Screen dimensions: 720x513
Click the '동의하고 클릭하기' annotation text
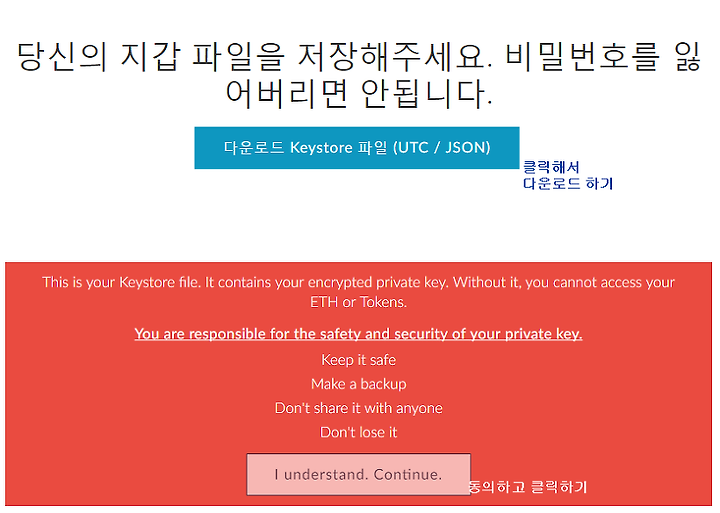[528, 487]
